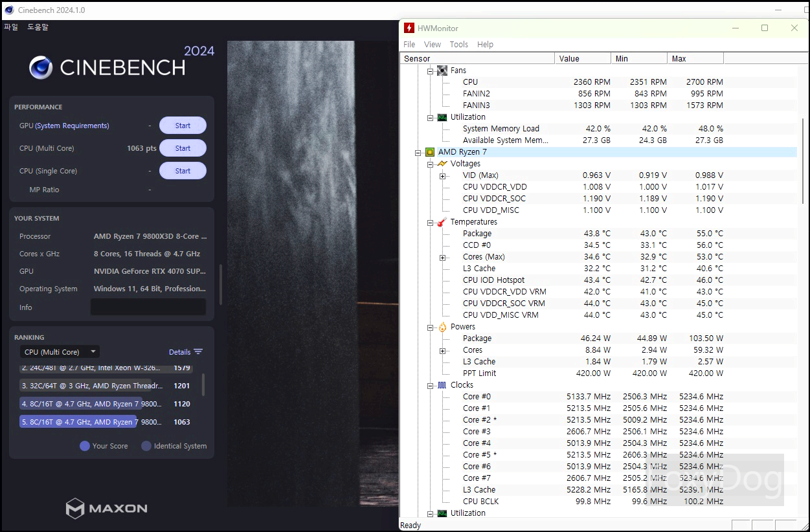Select the CPU BCLK row
The image size is (810, 532).
(x=592, y=502)
